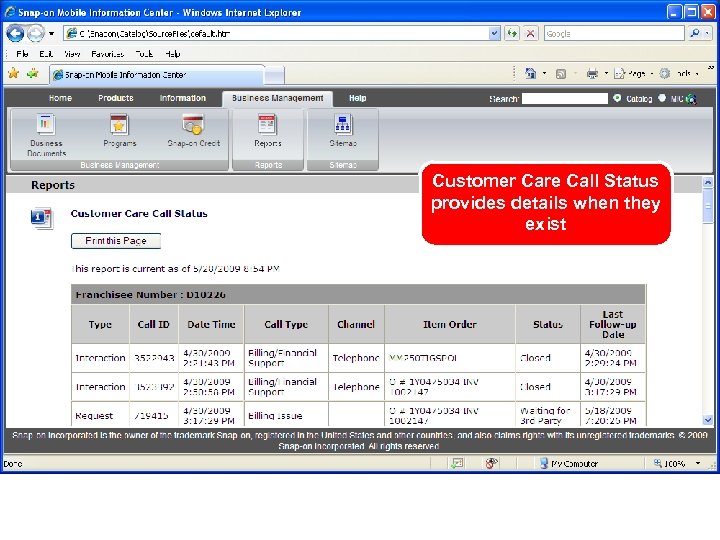Click the Last Follow-up Date column header
The image size is (720, 540).
pyautogui.click(x=613, y=324)
